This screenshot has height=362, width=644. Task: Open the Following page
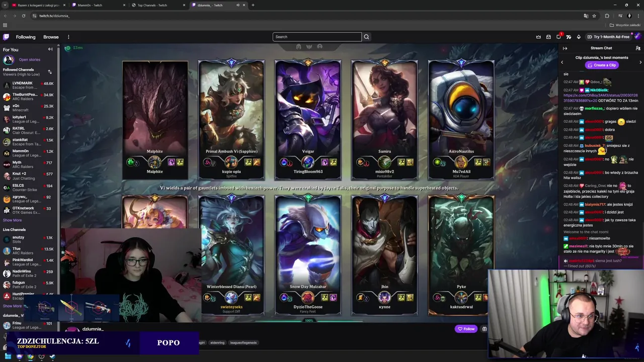click(26, 37)
